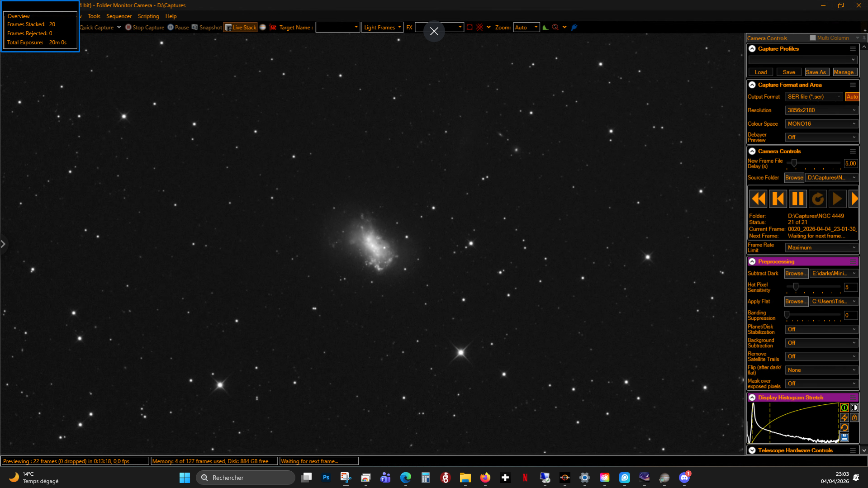Enable the Multi Column checkbox
Image resolution: width=868 pixels, height=488 pixels.
[812, 38]
